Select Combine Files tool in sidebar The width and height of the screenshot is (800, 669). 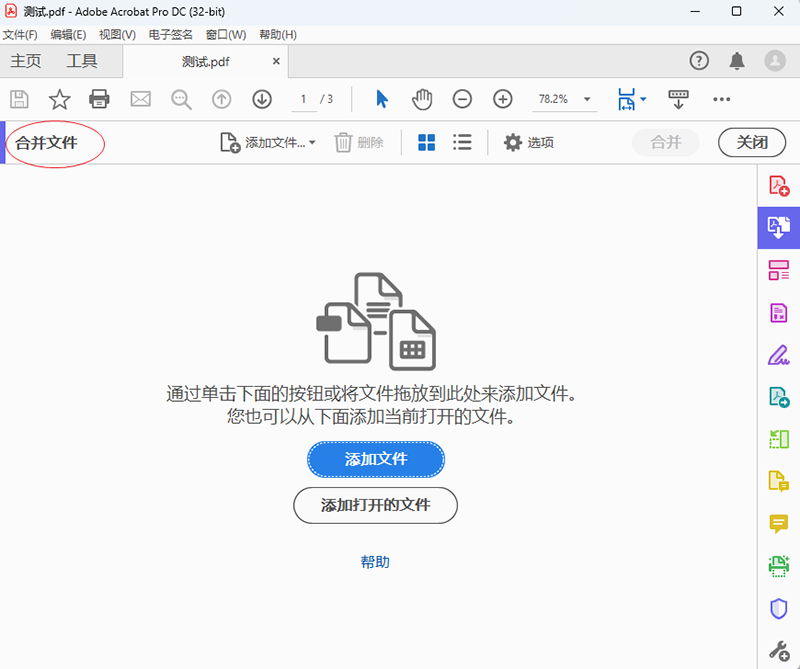pyautogui.click(x=779, y=228)
